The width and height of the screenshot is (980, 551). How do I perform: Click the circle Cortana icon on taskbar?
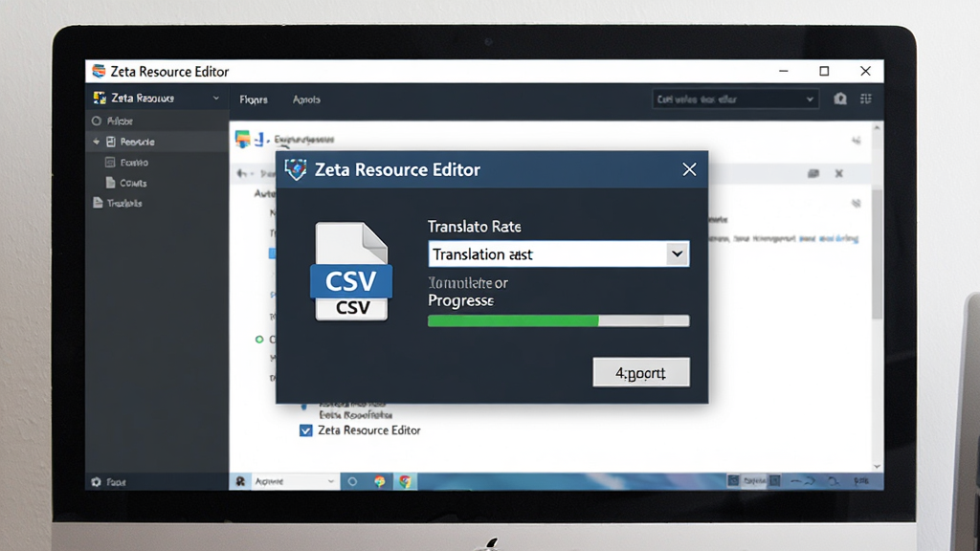pos(352,482)
